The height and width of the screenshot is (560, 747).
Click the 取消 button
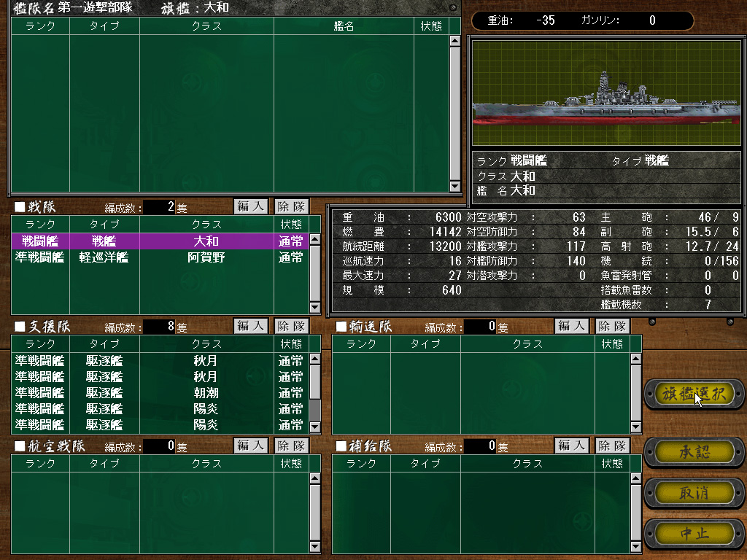694,493
